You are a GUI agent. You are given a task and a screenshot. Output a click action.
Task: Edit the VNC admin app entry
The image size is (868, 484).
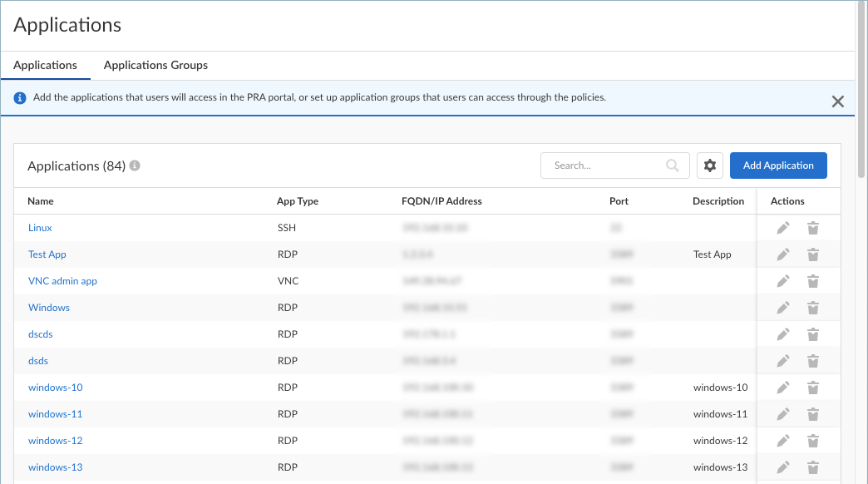(x=782, y=280)
